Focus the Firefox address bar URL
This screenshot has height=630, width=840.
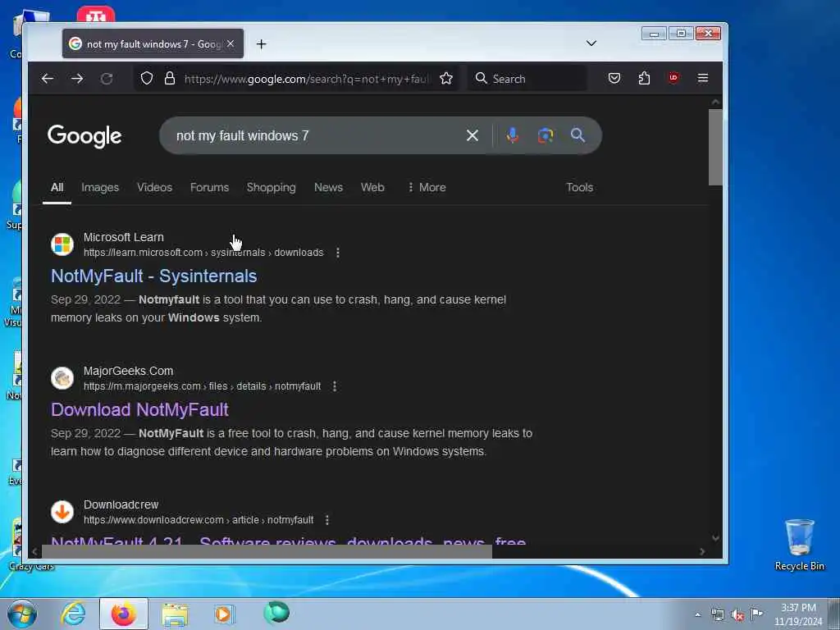[x=307, y=80]
